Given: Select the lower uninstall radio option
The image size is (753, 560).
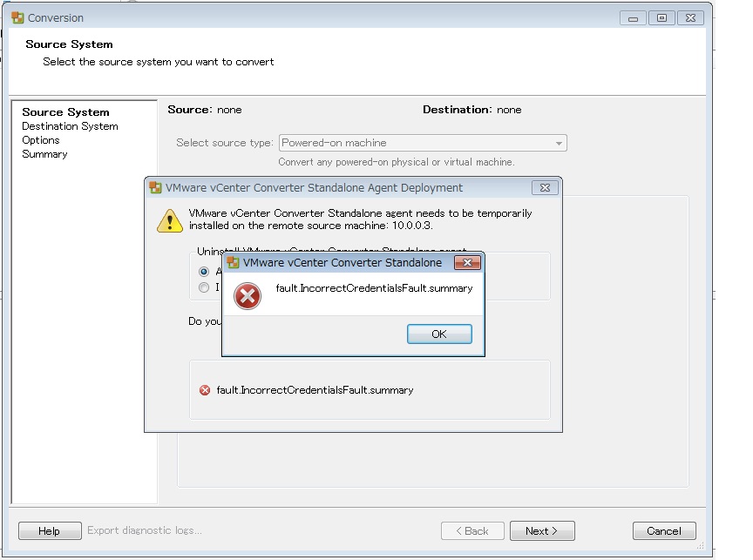Looking at the screenshot, I should click(x=204, y=287).
